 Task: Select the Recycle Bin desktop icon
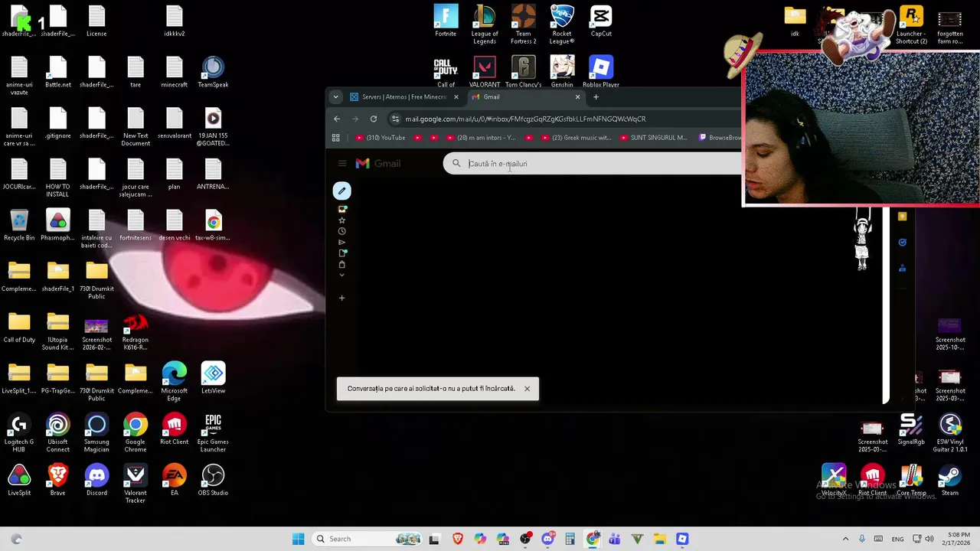point(19,225)
